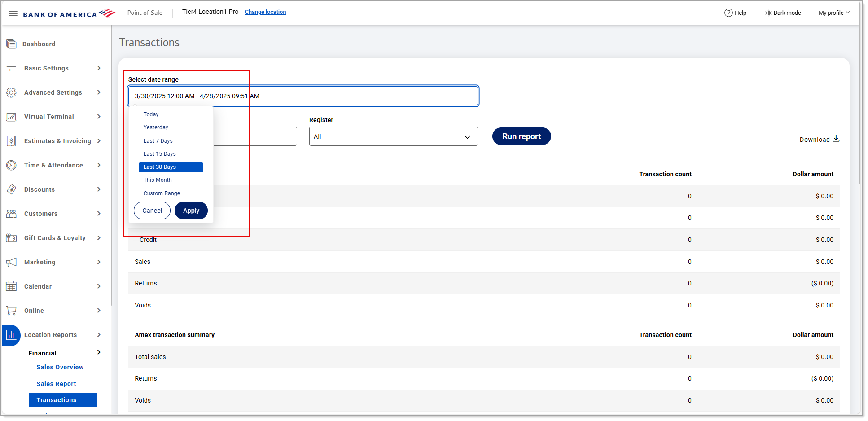Click the Run report button
Image resolution: width=868 pixels, height=421 pixels.
522,136
